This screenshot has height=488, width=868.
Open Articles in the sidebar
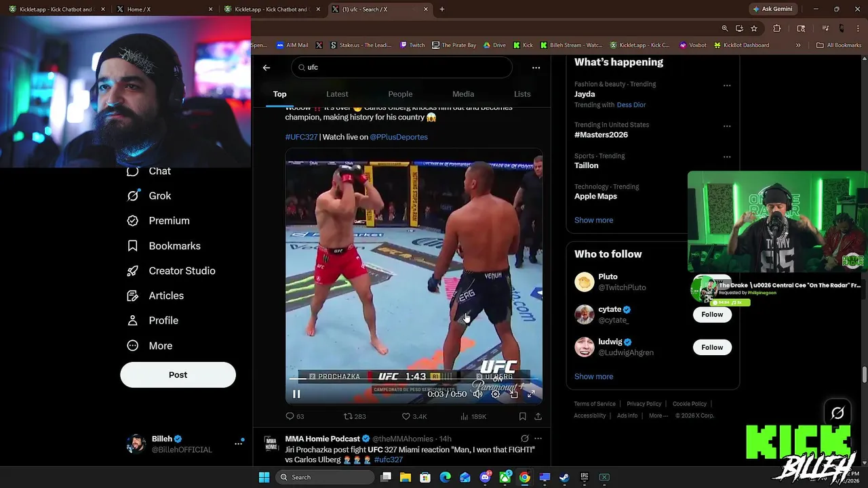pos(155,296)
